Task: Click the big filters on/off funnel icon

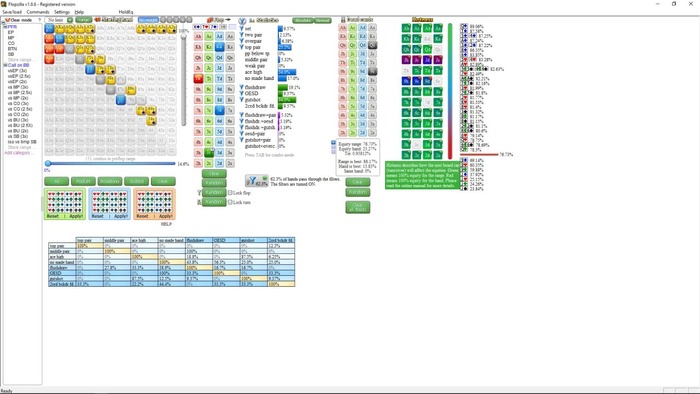Action: pos(256,181)
